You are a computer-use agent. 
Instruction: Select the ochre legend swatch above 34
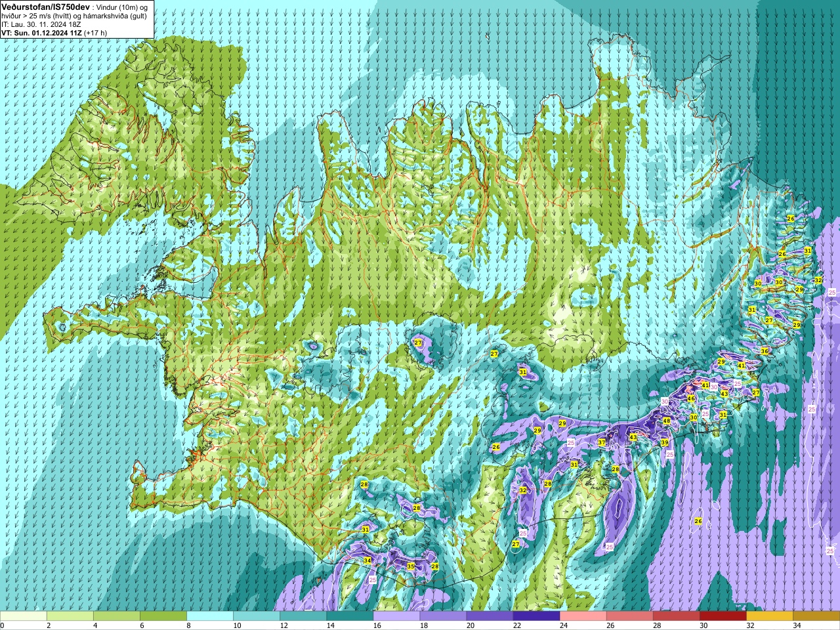(x=816, y=616)
